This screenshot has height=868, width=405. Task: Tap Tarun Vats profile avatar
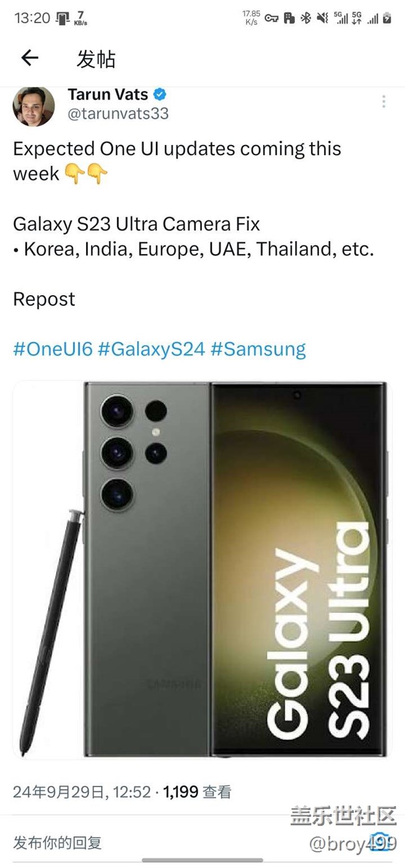coord(34,106)
